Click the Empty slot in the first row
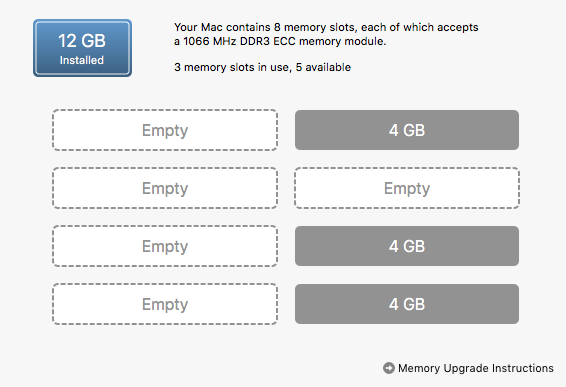 [x=165, y=130]
